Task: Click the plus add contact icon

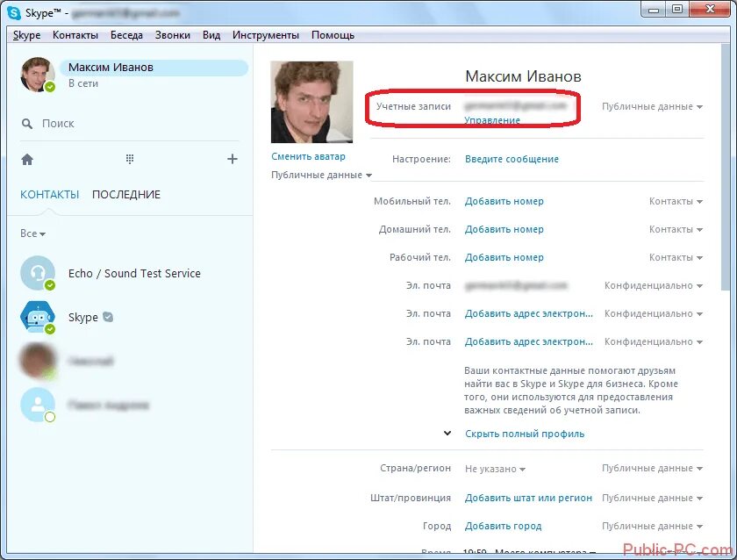Action: pos(233,159)
